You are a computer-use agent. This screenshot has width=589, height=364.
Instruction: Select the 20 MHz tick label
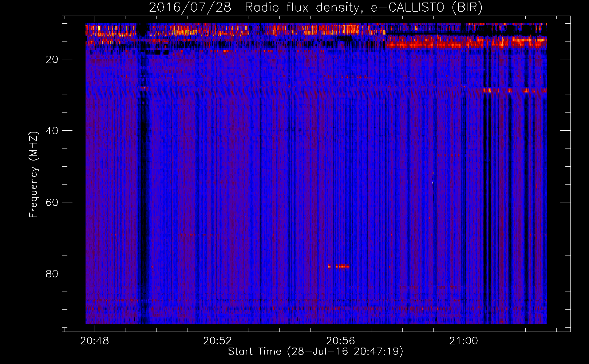[52, 59]
